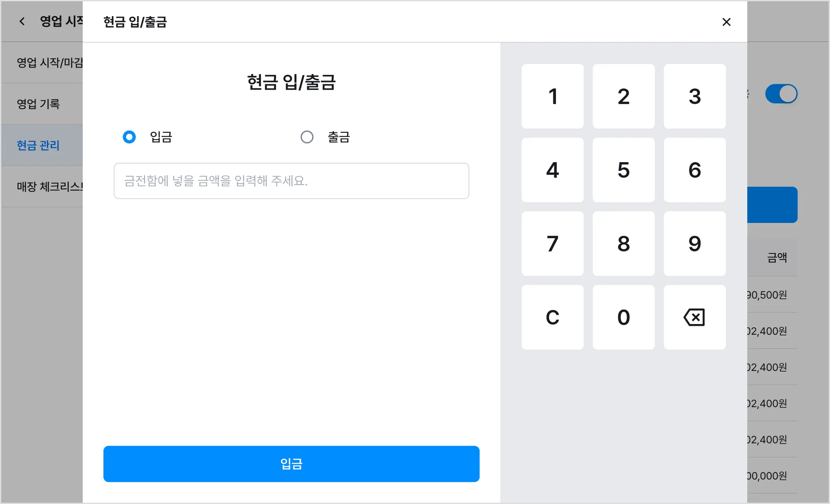This screenshot has width=830, height=504.
Task: Select the 출금 radio option
Action: [x=307, y=137]
